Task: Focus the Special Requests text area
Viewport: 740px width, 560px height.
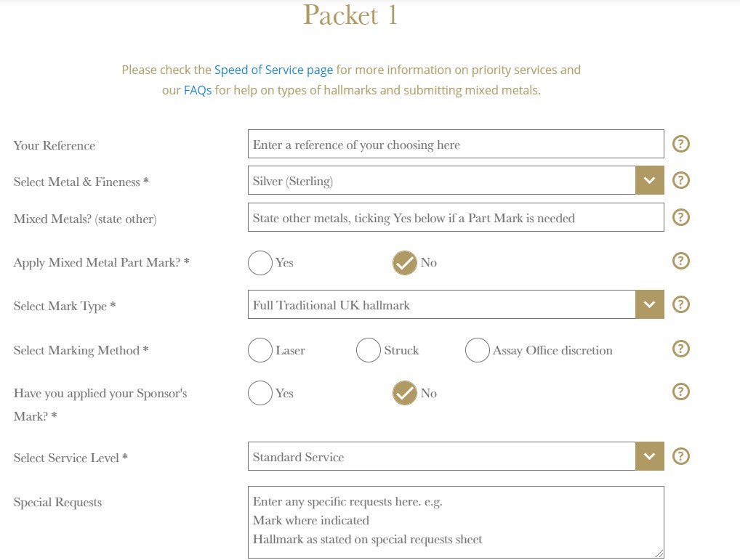Action: coord(456,522)
